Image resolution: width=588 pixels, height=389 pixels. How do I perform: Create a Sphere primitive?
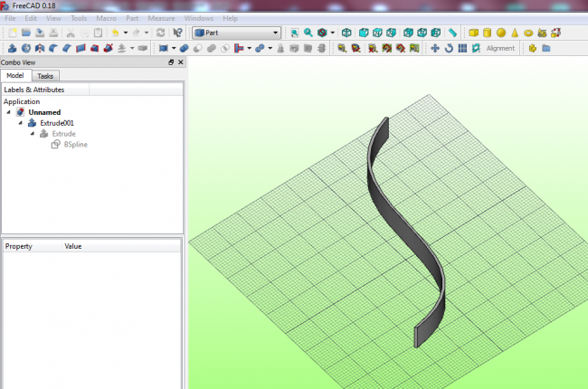[x=500, y=33]
